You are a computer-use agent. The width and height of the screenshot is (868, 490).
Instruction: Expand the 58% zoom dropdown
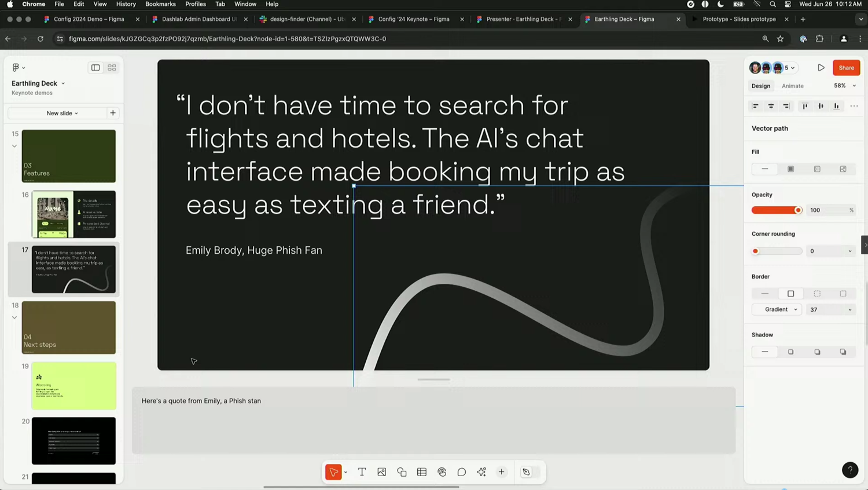[845, 86]
